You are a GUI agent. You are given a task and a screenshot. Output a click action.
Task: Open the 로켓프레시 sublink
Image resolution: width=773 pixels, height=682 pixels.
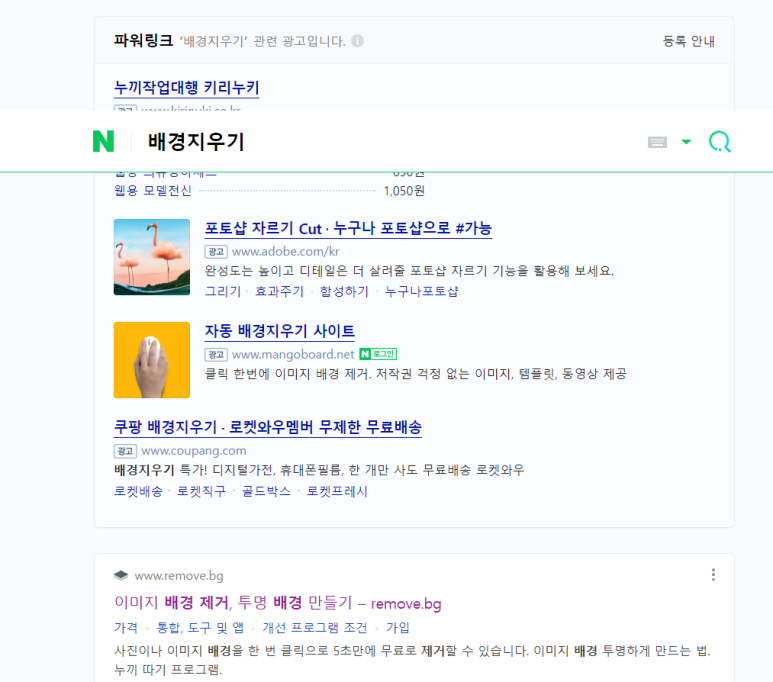[337, 491]
